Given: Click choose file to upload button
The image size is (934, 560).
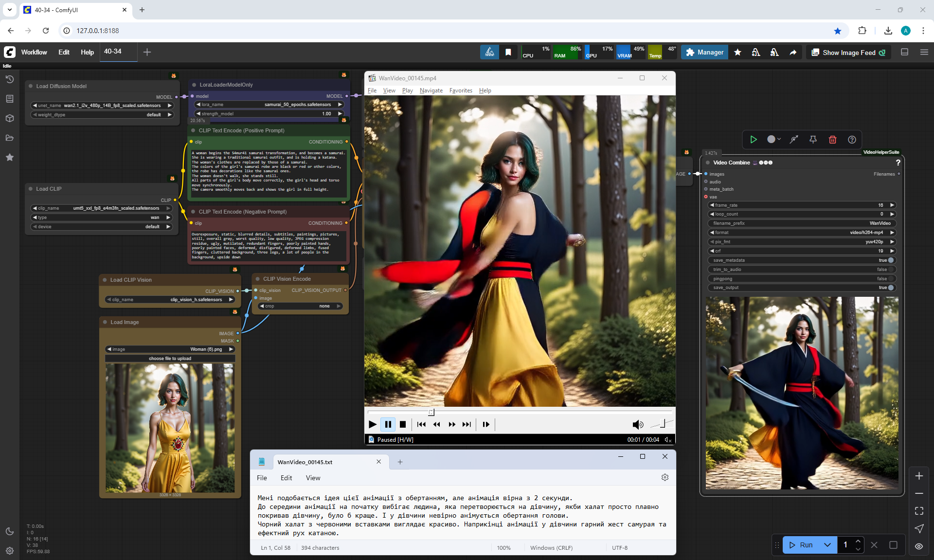Looking at the screenshot, I should tap(170, 359).
